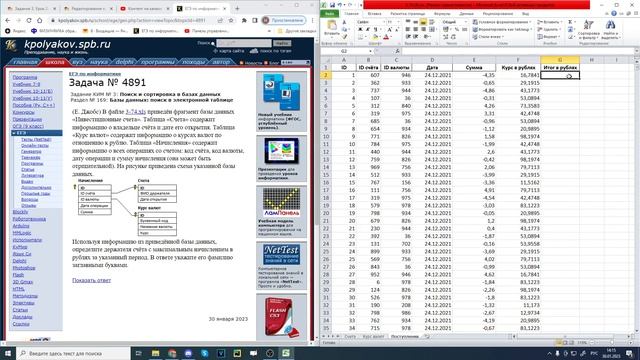Open File Explorer from the taskbar
The width and height of the screenshot is (640, 360).
pyautogui.click(x=156, y=353)
